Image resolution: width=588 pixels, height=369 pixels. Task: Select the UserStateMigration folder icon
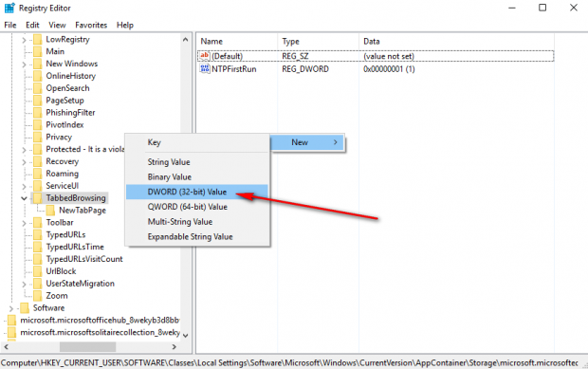[x=38, y=284]
